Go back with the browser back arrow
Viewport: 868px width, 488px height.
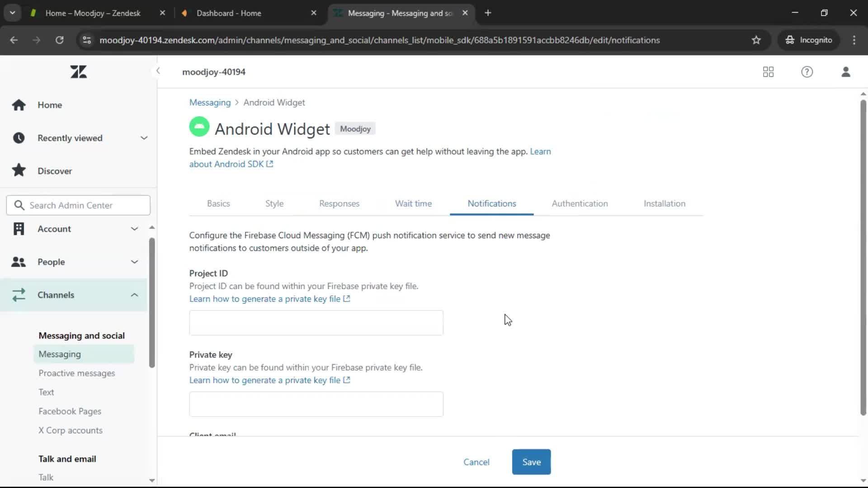(14, 40)
